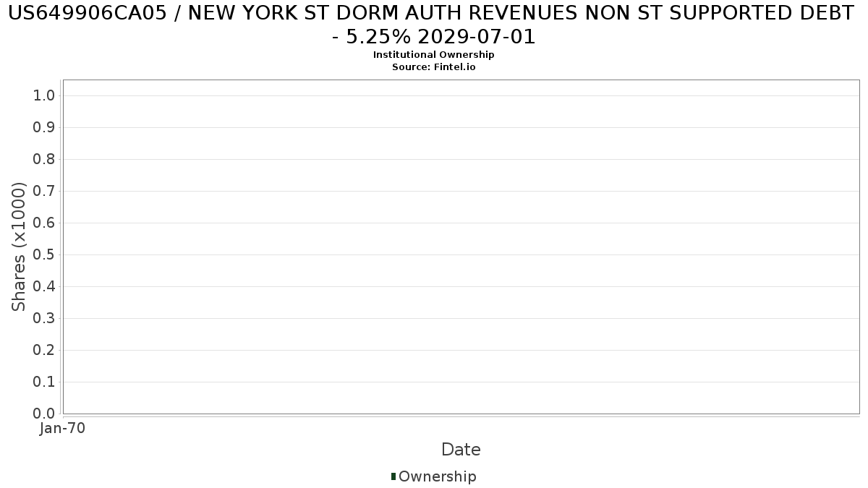This screenshot has width=868, height=488.
Task: Click the 0.7 y-axis tick label
Action: pyautogui.click(x=44, y=192)
